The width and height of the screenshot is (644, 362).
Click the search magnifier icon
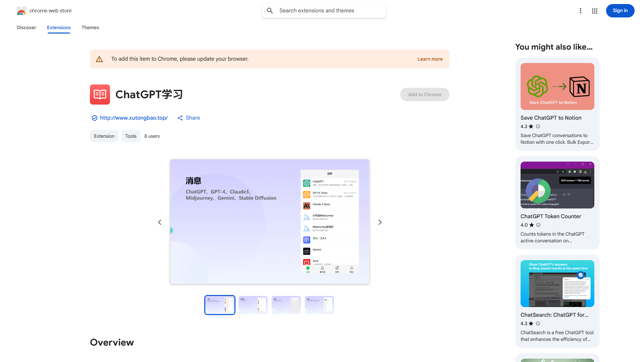pos(270,10)
